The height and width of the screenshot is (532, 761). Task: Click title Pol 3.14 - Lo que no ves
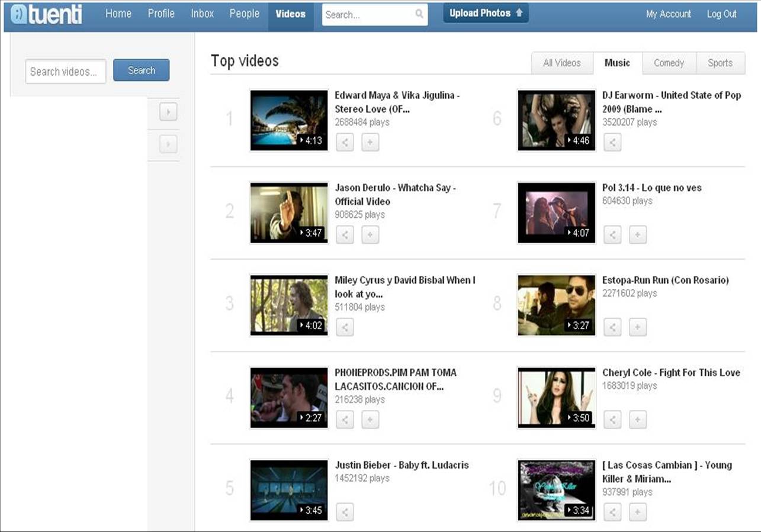click(x=652, y=188)
